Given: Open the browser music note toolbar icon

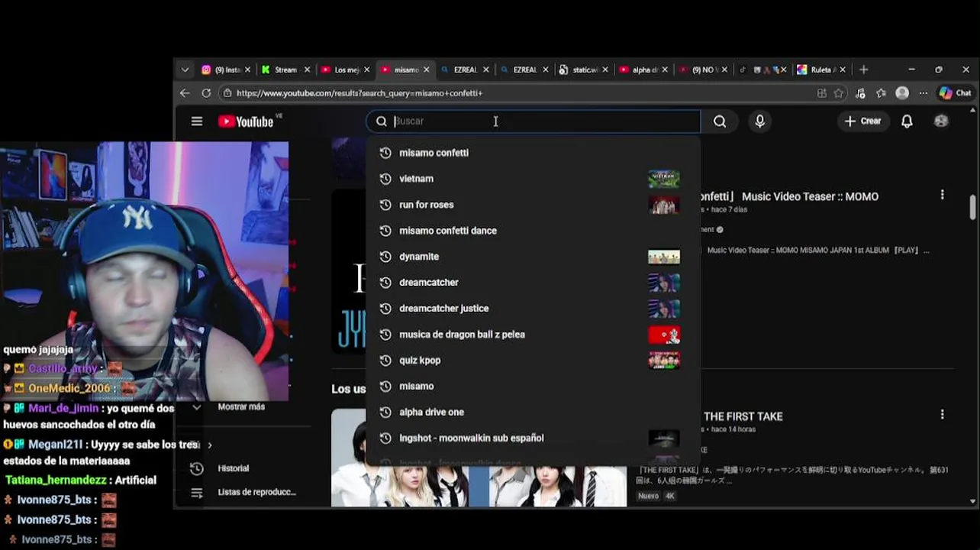Looking at the screenshot, I should tap(860, 93).
